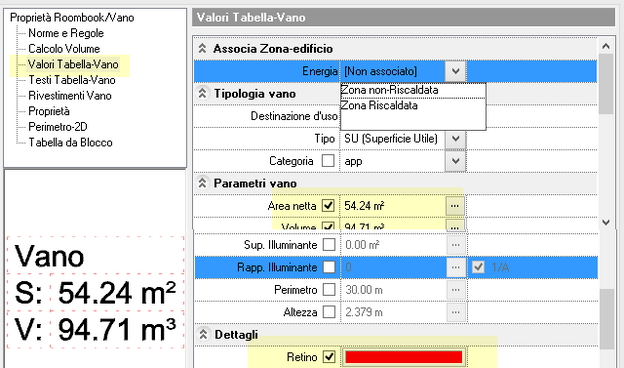Open the Perimetro ellipsis button
This screenshot has width=624, height=368.
coord(456,290)
